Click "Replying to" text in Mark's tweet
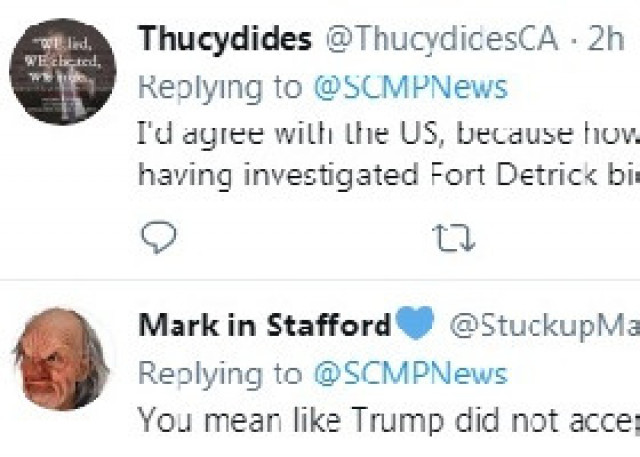Screen dimensions: 640x457 tap(218, 373)
